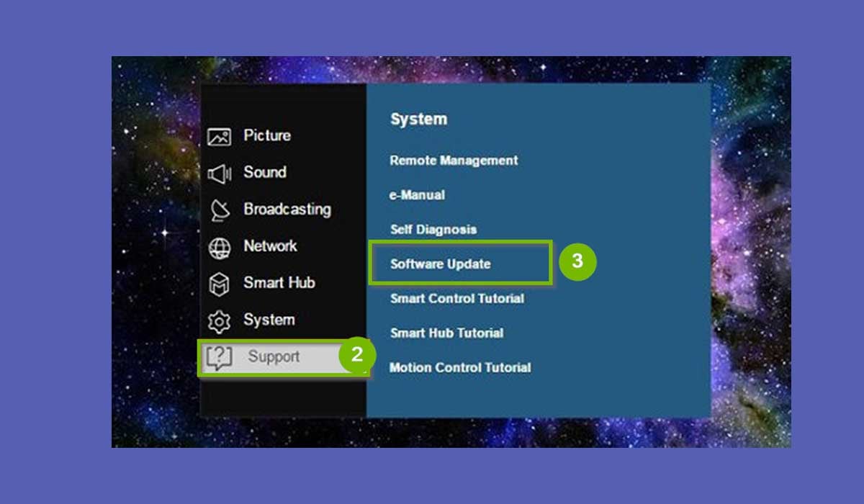864x504 pixels.
Task: Click the Network globe icon
Action: [x=219, y=248]
